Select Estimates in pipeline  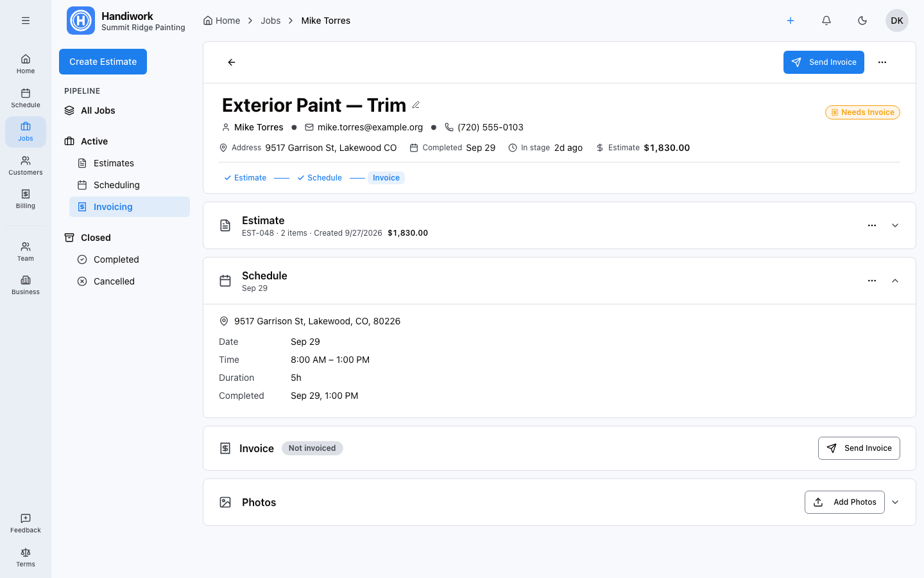[130, 163]
